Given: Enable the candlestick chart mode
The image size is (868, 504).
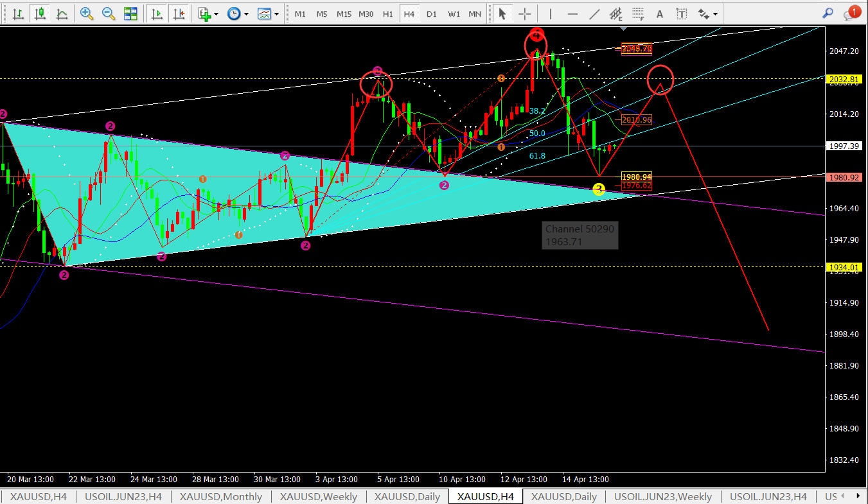Looking at the screenshot, I should pos(40,13).
